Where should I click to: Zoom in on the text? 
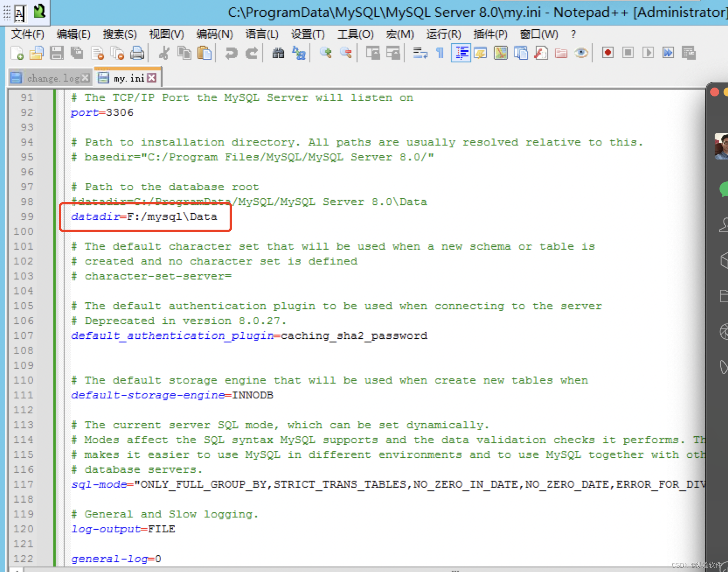coord(325,53)
